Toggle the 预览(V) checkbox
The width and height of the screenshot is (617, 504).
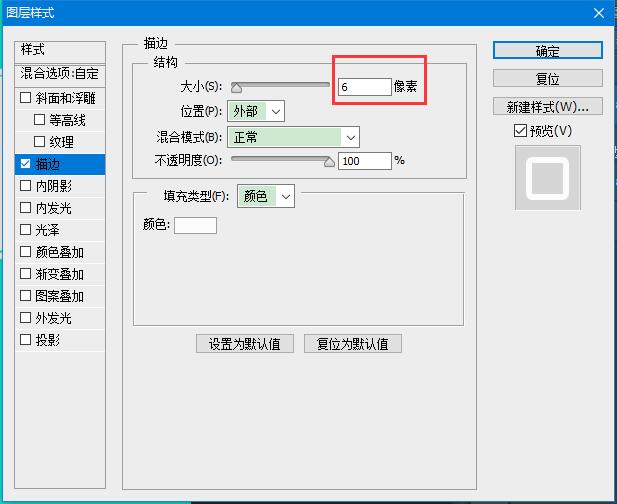point(520,131)
